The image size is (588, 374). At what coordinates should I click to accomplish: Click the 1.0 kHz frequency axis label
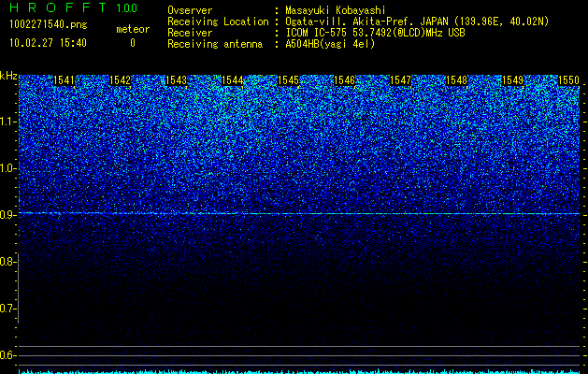[x=7, y=168]
